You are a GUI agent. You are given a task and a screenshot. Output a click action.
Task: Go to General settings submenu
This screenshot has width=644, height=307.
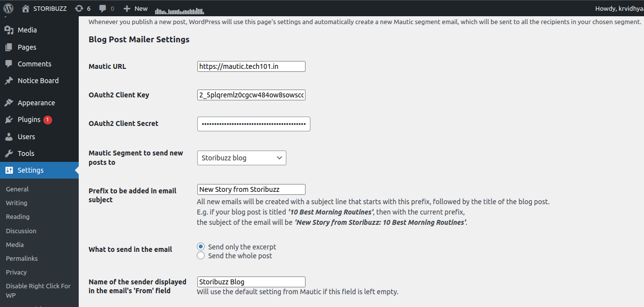[17, 189]
